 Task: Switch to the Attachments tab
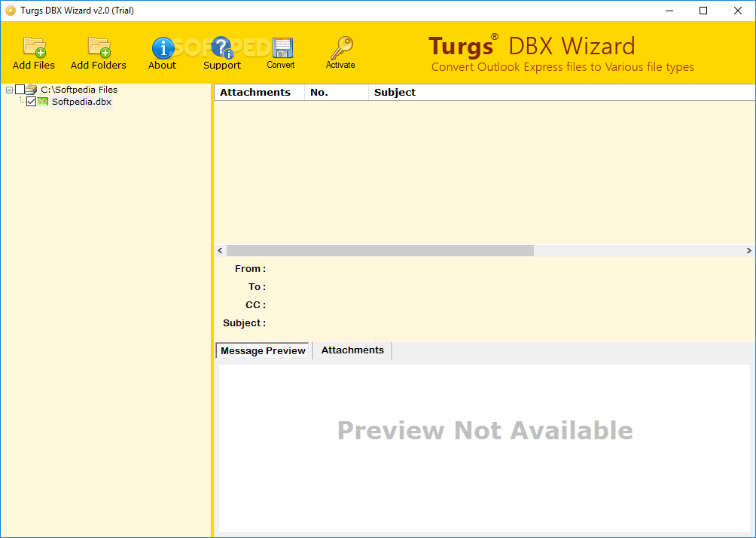pos(352,350)
